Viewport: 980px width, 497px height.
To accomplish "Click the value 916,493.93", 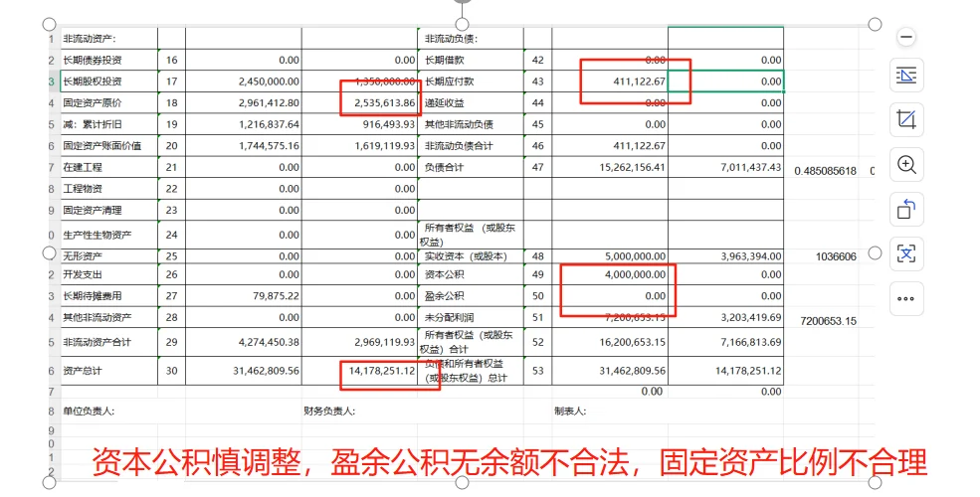I will click(x=389, y=124).
